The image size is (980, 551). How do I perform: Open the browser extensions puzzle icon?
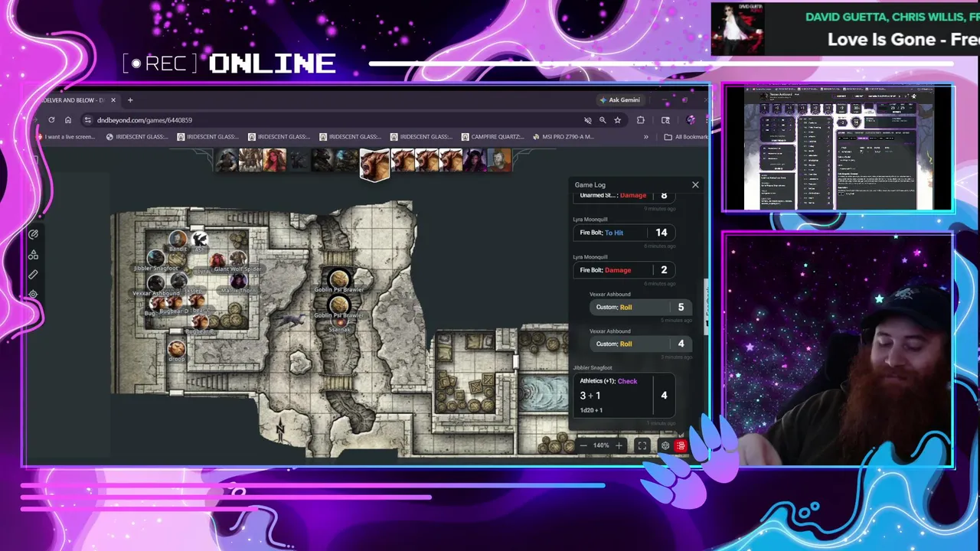point(641,120)
